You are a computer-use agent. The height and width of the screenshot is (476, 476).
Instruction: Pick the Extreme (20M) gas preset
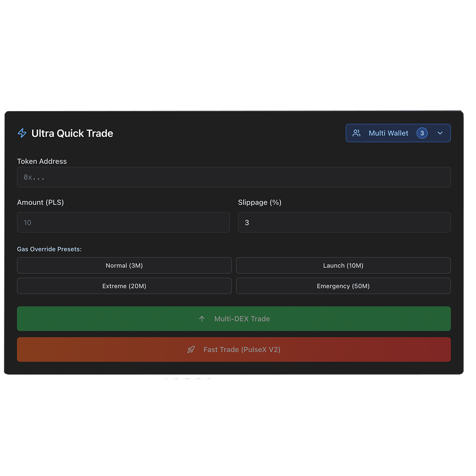[x=124, y=286]
